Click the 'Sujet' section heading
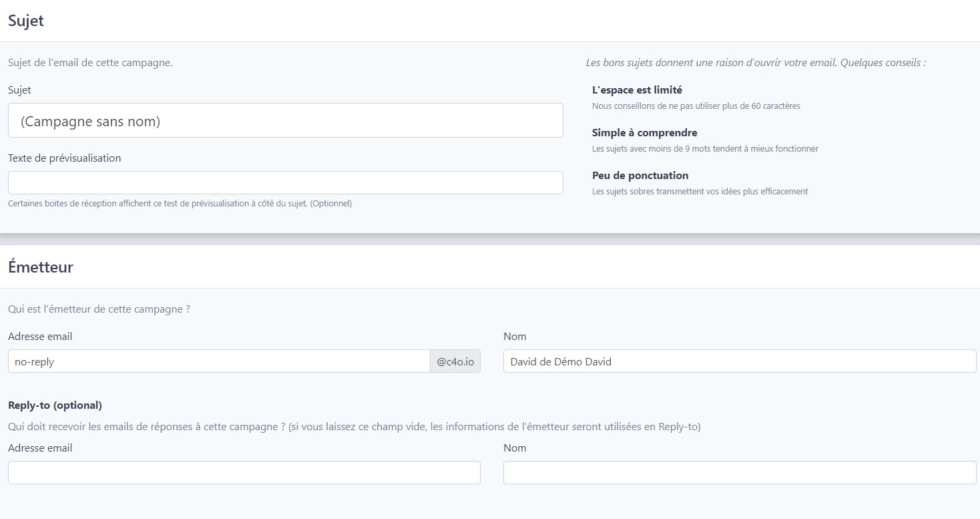980x519 pixels. (x=26, y=21)
